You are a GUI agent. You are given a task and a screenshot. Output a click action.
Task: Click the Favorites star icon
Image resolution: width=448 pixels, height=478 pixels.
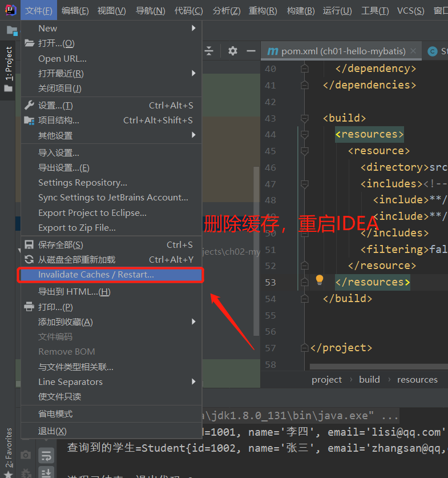(9, 475)
